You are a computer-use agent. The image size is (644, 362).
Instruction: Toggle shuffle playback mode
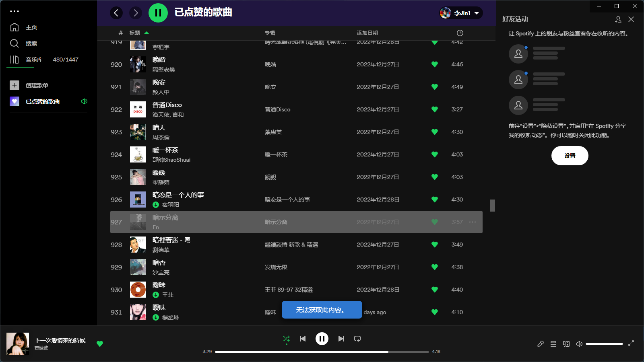click(x=286, y=339)
